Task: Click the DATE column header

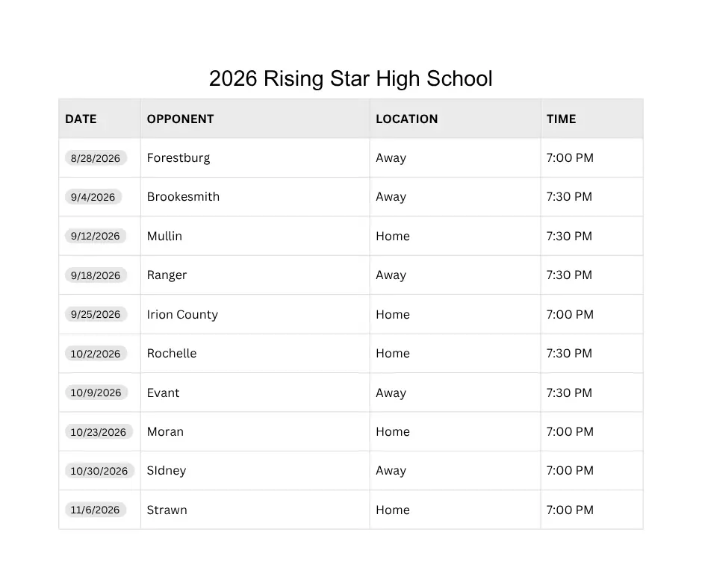Action: click(x=81, y=119)
